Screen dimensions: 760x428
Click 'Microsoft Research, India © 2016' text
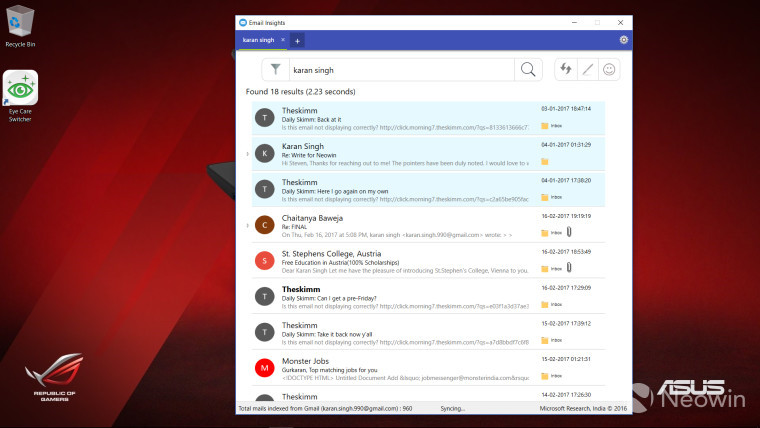[x=583, y=409]
